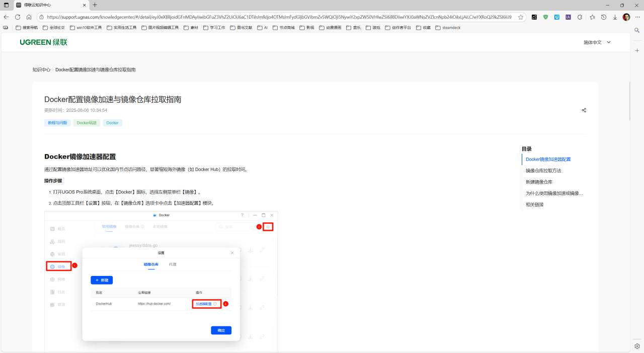The width and height of the screenshot is (644, 353).
Task: Click the sidebar plus icon
Action: 637,50
